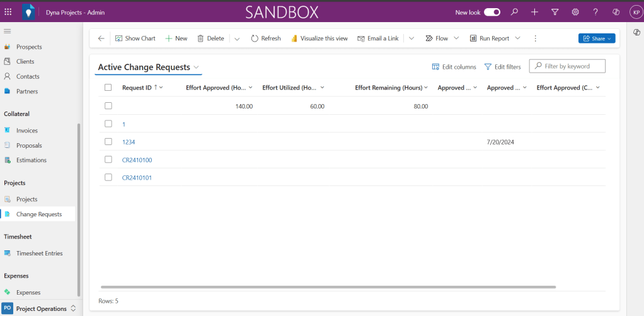
Task: Open the CR2410101 record link
Action: [x=137, y=178]
